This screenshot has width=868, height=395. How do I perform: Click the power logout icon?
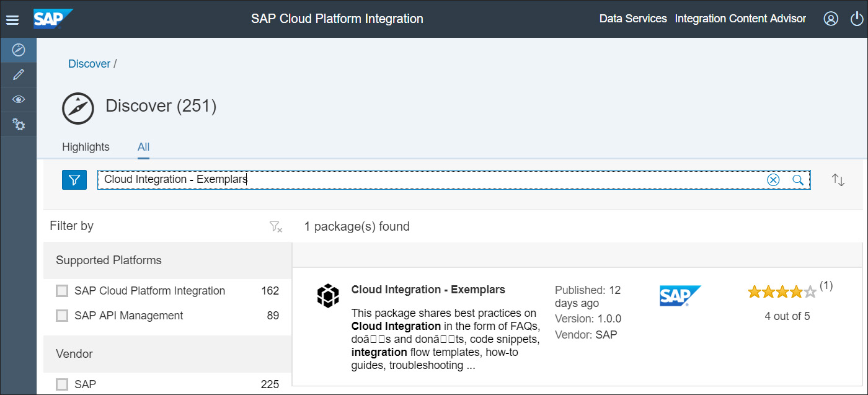(x=856, y=19)
